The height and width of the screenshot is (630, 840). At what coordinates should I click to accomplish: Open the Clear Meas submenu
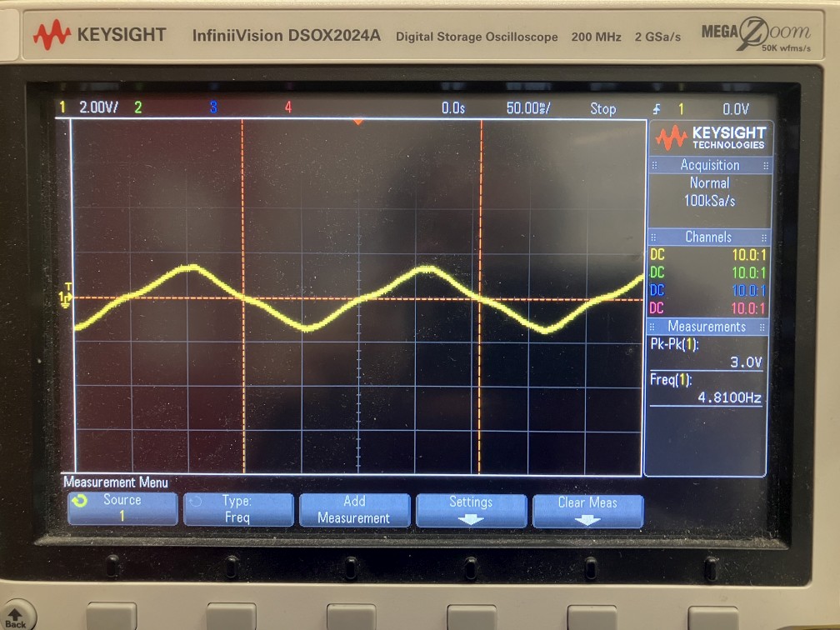tap(587, 509)
